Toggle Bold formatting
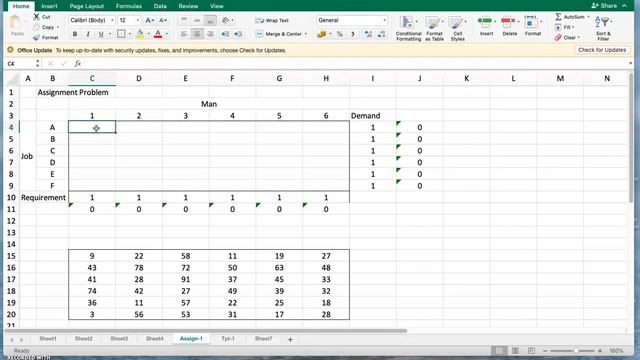 75,34
